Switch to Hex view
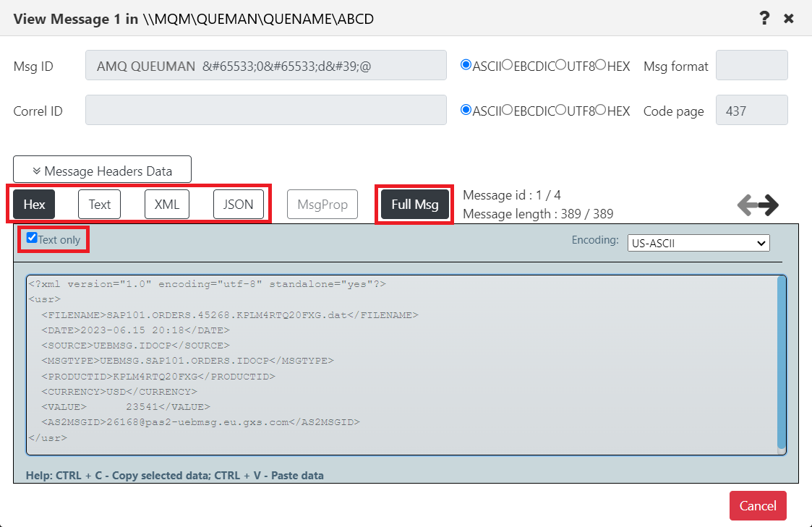Image resolution: width=812 pixels, height=527 pixels. click(34, 205)
